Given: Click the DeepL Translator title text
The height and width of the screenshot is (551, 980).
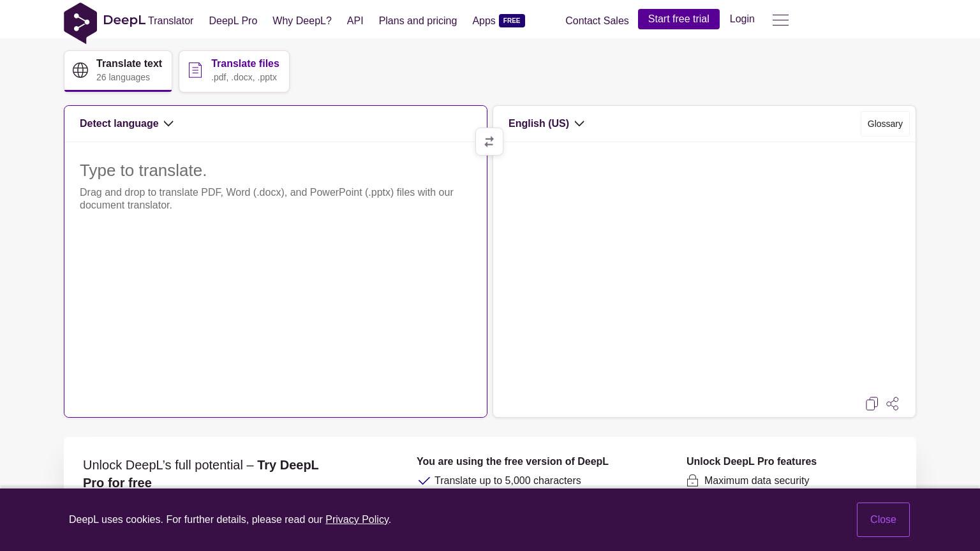Looking at the screenshot, I should point(148,20).
